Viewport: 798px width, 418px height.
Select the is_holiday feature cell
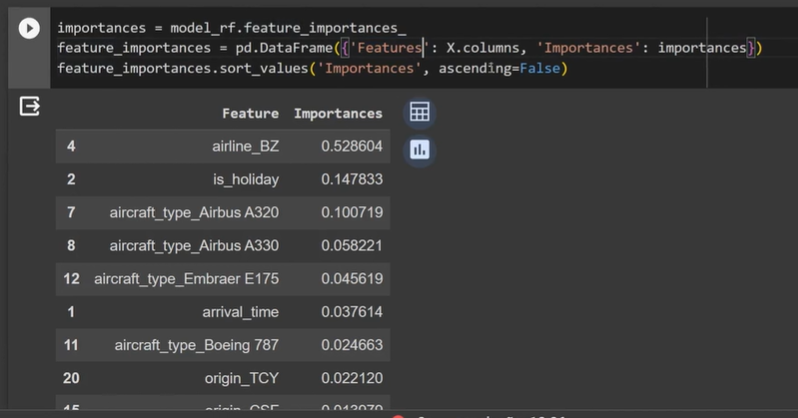coord(246,180)
